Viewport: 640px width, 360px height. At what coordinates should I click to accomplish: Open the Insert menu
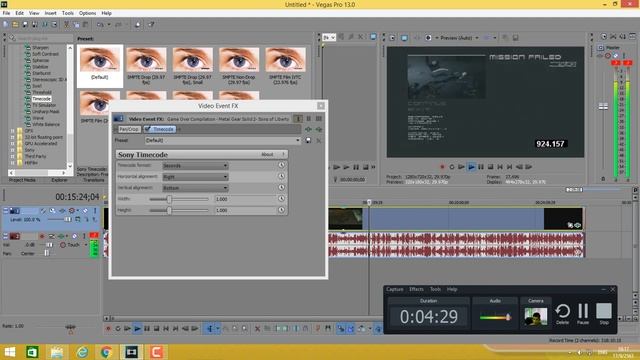coord(51,13)
